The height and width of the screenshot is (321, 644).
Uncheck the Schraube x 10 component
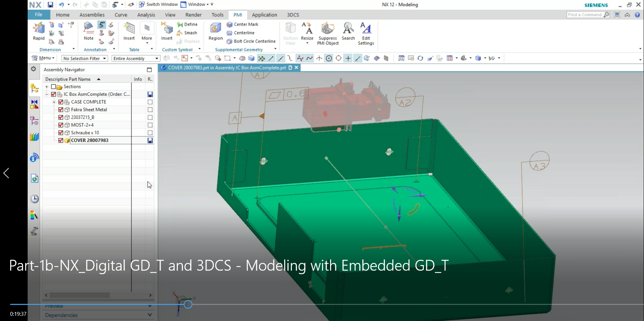[61, 133]
